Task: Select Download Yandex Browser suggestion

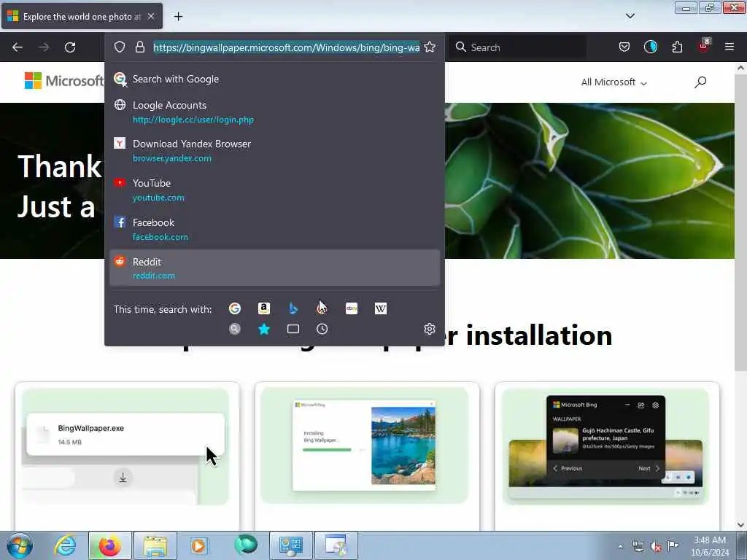Action: pyautogui.click(x=274, y=150)
